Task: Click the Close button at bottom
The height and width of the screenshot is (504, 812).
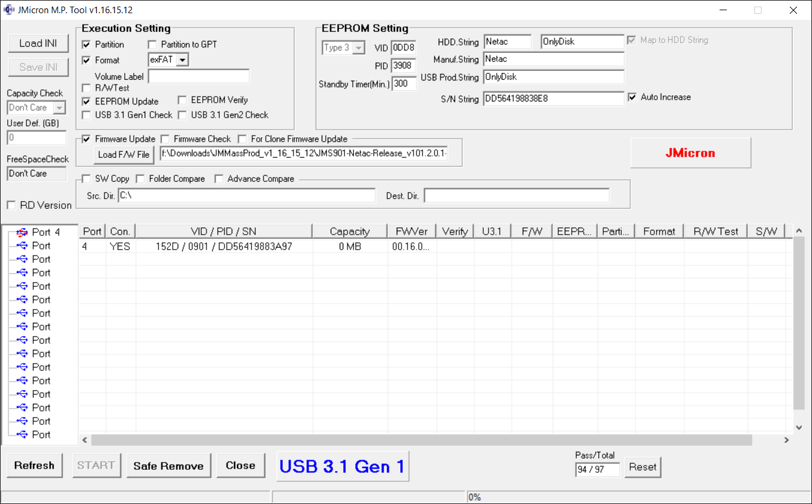Action: [241, 466]
